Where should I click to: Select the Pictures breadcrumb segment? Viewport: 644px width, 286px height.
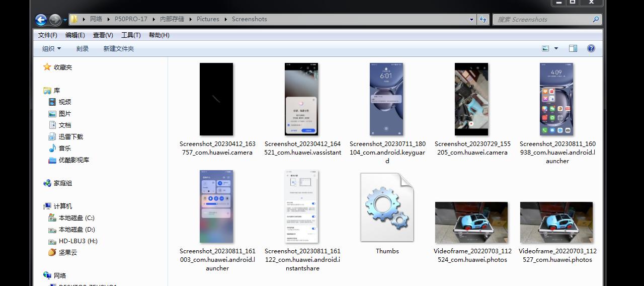[208, 19]
